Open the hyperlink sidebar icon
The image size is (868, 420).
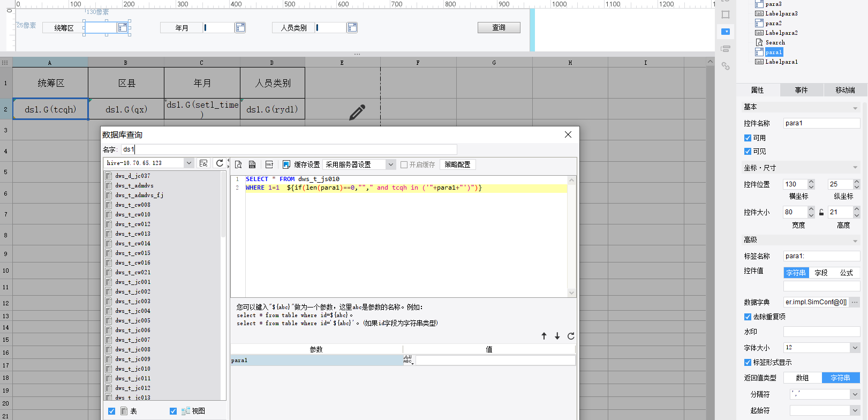pyautogui.click(x=726, y=66)
